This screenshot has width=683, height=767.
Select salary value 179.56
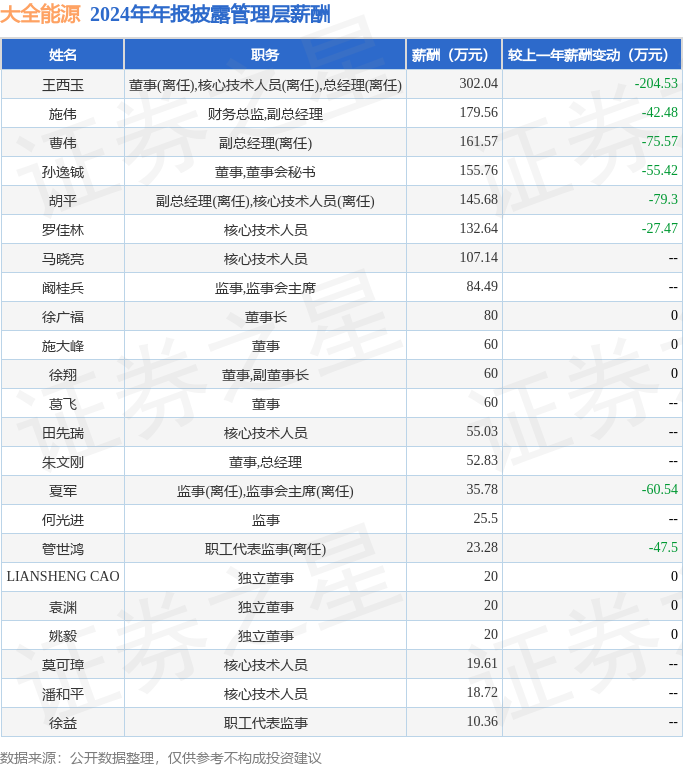[x=478, y=112]
